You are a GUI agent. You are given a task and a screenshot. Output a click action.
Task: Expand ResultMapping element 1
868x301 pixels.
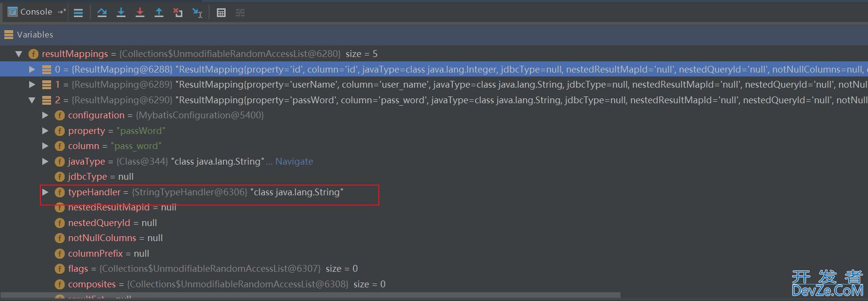point(32,85)
